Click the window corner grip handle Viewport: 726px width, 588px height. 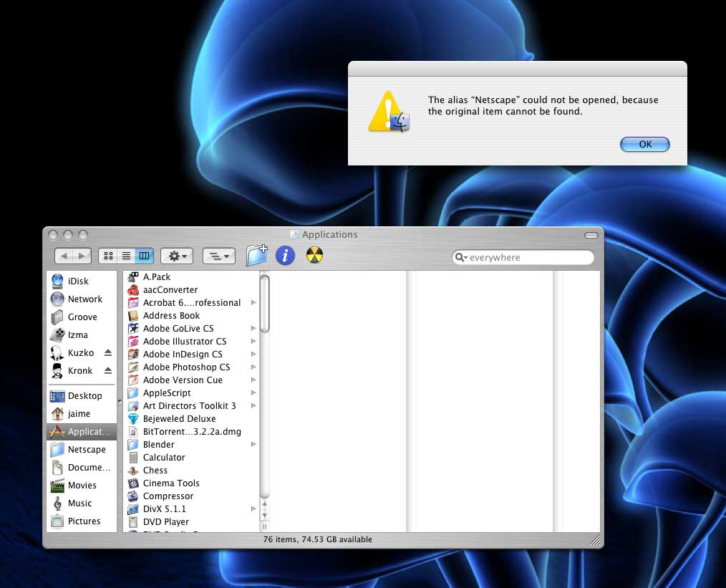tap(596, 540)
